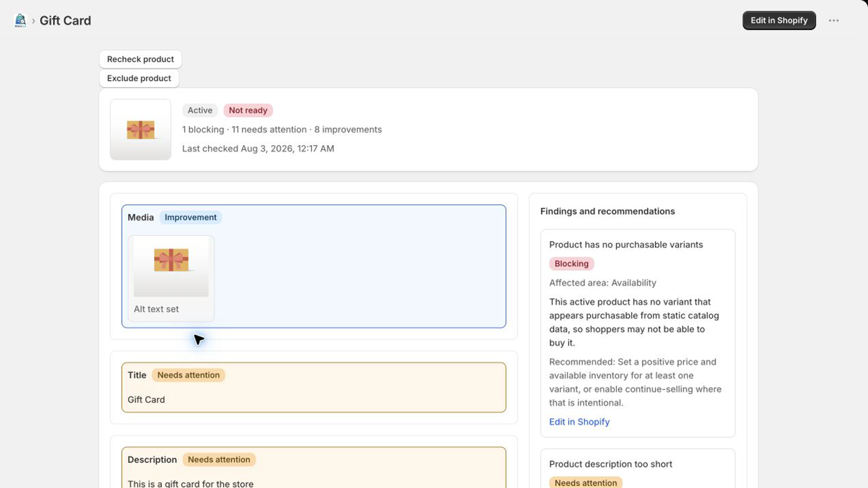Viewport: 868px width, 488px height.
Task: Click the gift card product thumbnail in summary
Action: tap(141, 130)
